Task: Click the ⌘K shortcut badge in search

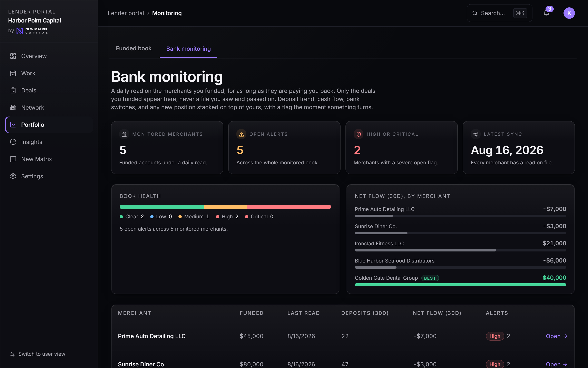Action: pyautogui.click(x=520, y=13)
